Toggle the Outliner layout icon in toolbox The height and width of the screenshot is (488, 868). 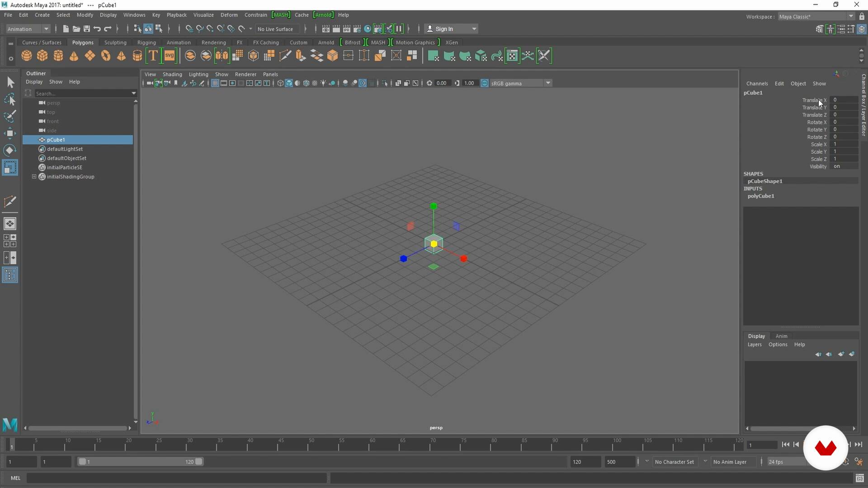pos(10,275)
